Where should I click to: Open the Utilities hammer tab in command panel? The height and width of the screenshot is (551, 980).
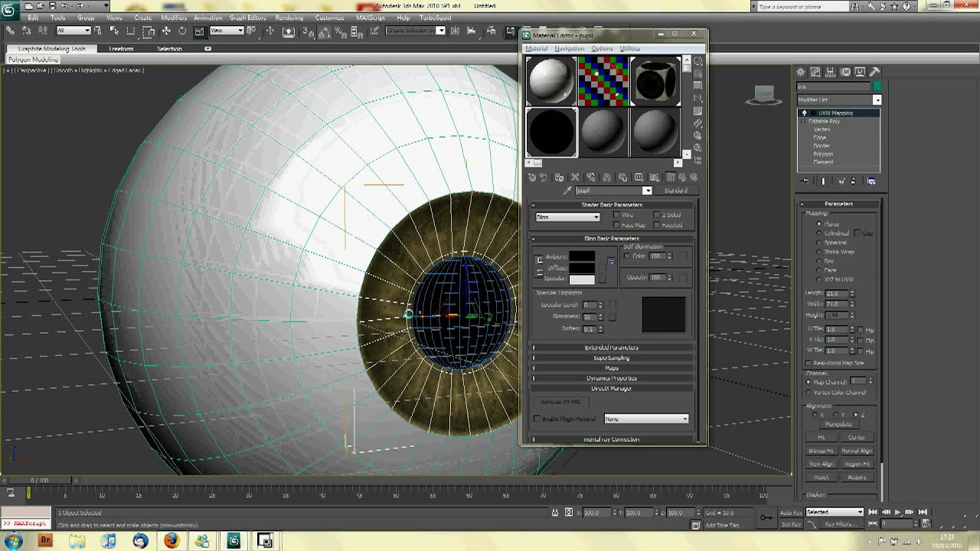coord(875,72)
